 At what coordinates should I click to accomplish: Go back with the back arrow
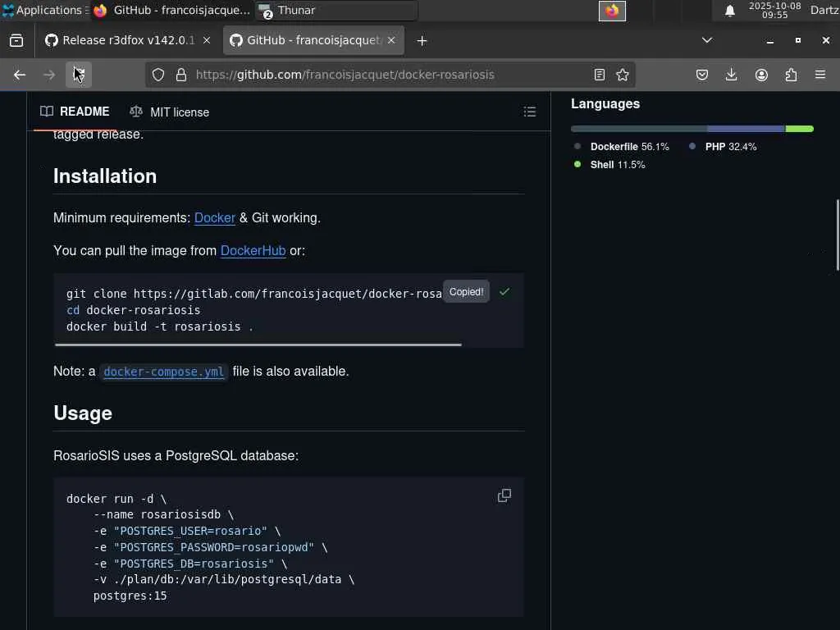point(20,75)
